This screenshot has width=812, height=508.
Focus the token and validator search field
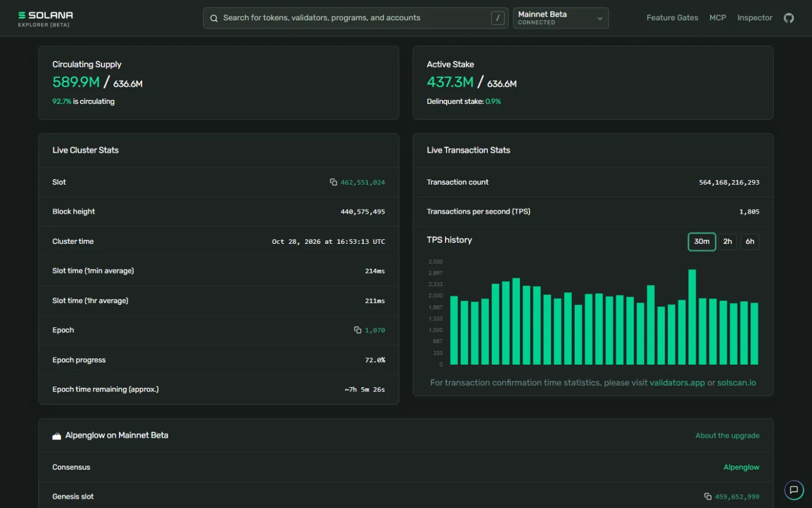(355, 18)
